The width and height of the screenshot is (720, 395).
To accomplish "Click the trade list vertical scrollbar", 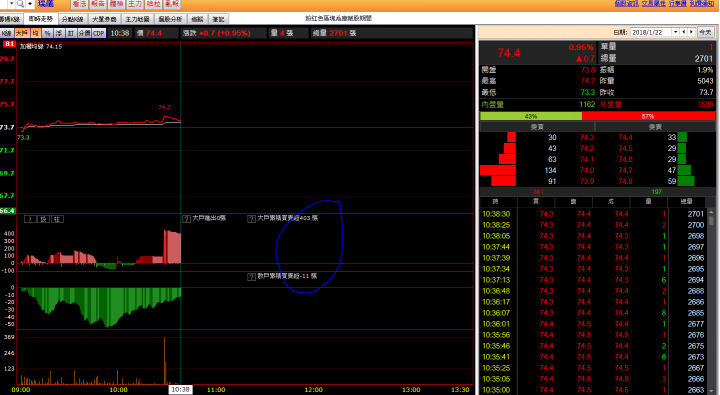I will (x=711, y=301).
